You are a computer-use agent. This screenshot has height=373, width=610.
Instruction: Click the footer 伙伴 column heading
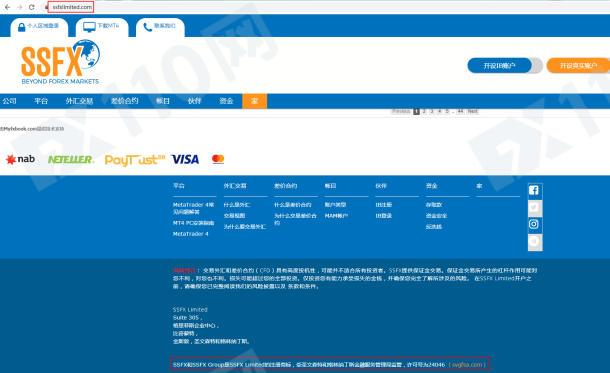381,186
